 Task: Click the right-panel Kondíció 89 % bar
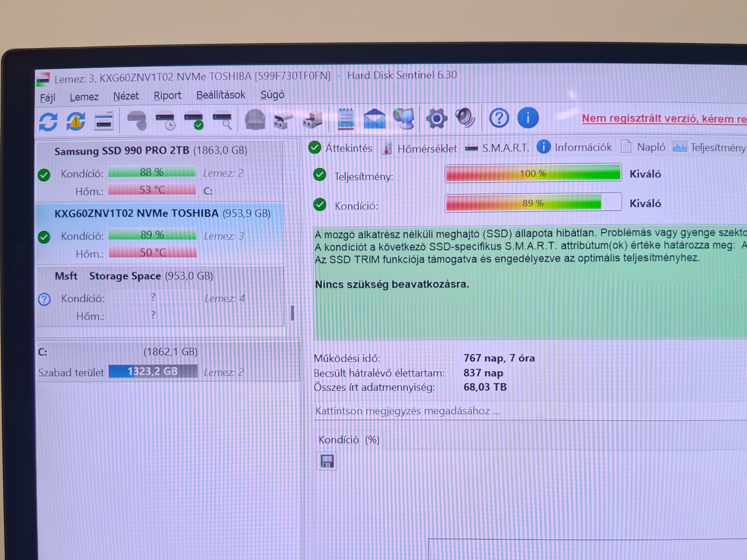(x=533, y=203)
